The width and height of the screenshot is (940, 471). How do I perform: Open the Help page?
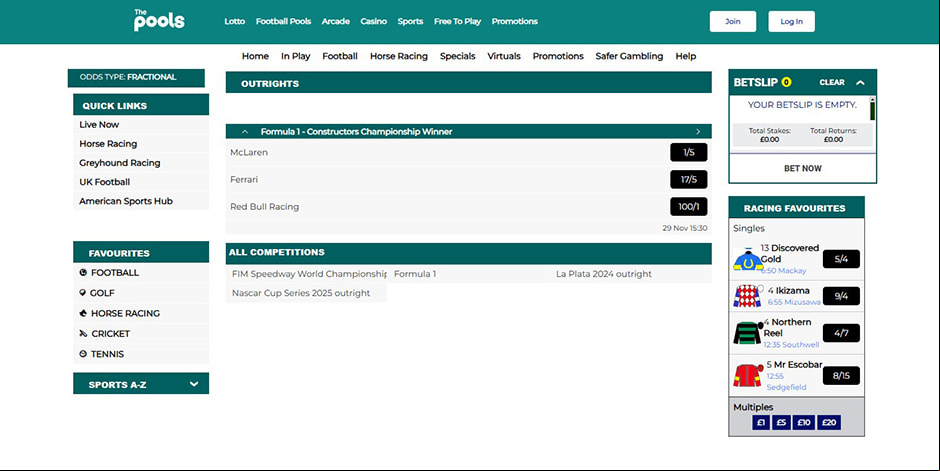click(686, 56)
